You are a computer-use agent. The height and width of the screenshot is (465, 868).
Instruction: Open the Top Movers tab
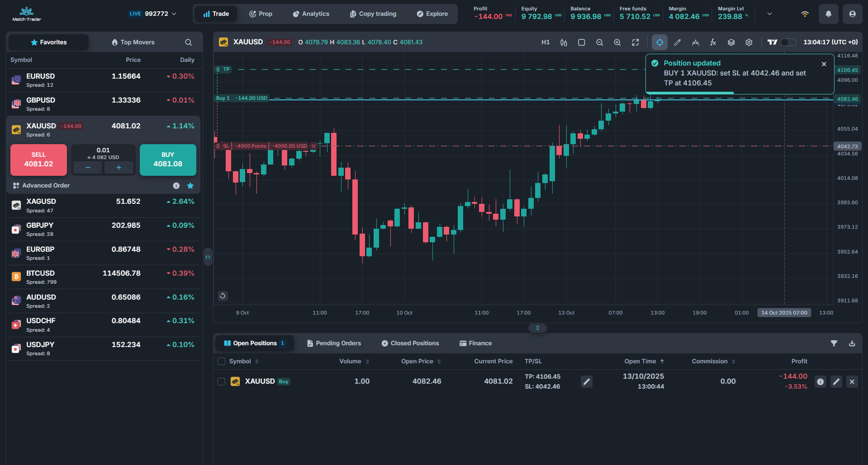point(133,42)
